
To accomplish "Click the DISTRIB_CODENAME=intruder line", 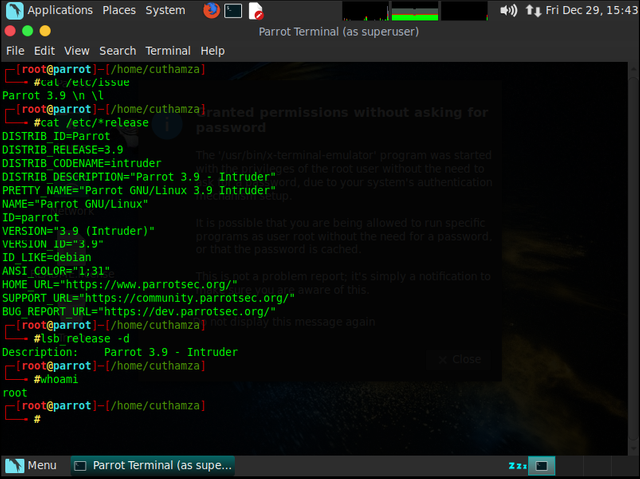I will (82, 163).
